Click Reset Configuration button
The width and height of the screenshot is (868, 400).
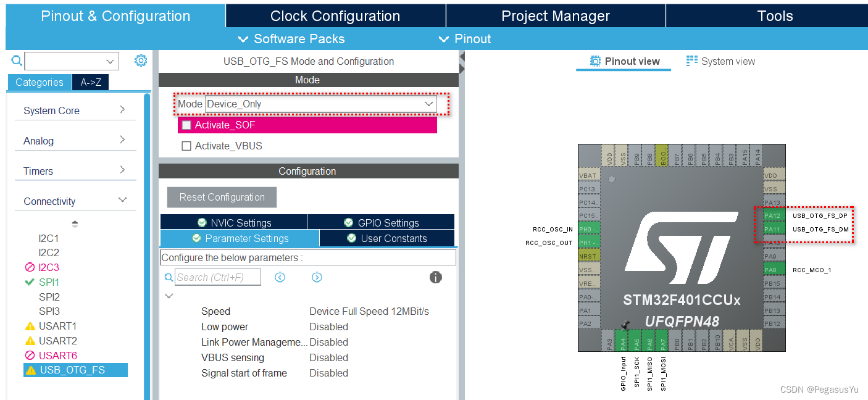tap(222, 197)
